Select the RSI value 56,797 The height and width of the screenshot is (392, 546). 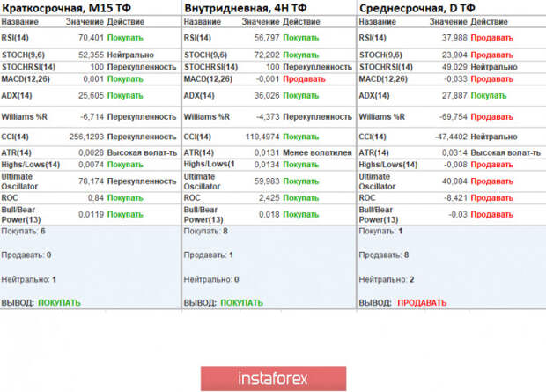pyautogui.click(x=267, y=38)
